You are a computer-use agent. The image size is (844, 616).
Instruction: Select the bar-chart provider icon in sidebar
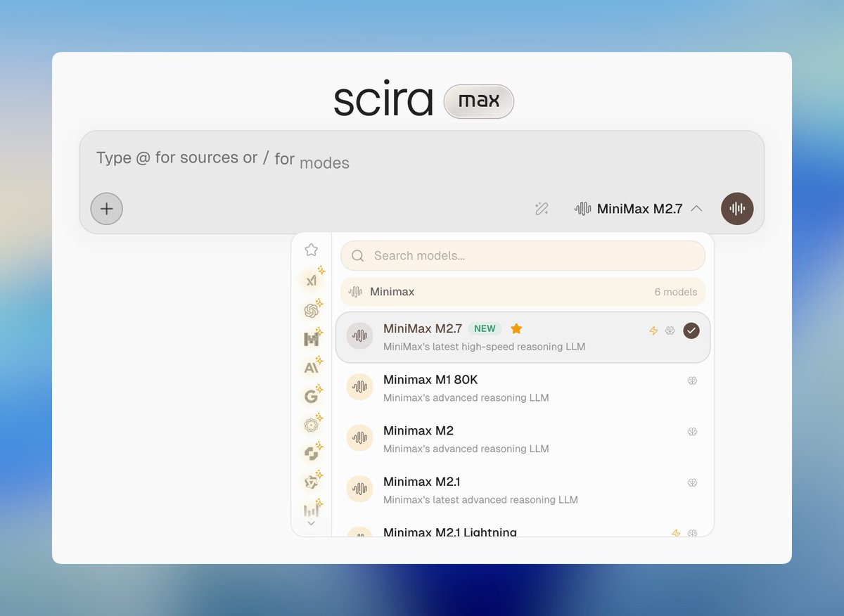point(311,511)
